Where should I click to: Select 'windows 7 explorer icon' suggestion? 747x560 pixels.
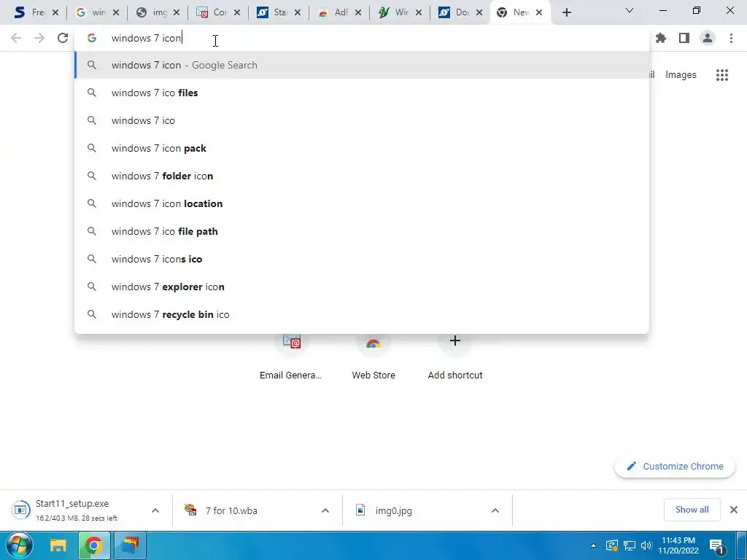pos(362,287)
